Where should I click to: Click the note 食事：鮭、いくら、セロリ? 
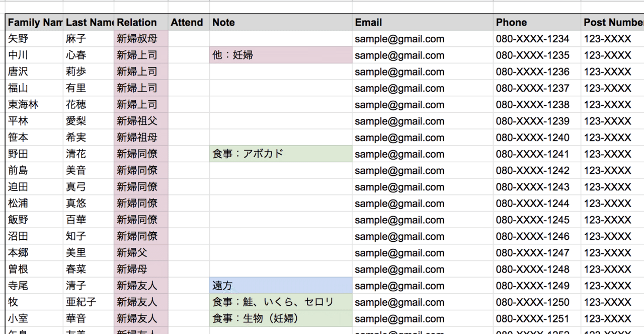[x=280, y=302]
